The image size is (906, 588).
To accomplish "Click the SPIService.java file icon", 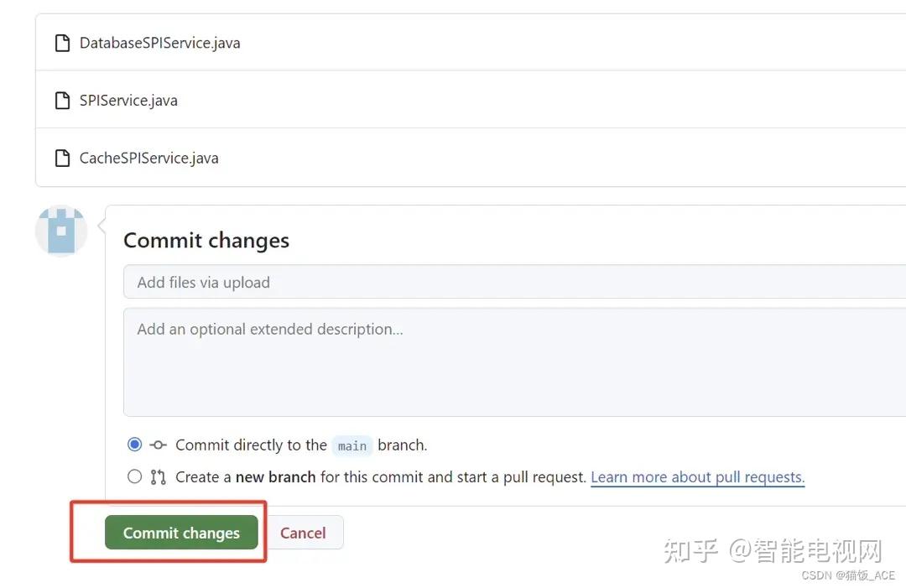I will click(x=62, y=101).
